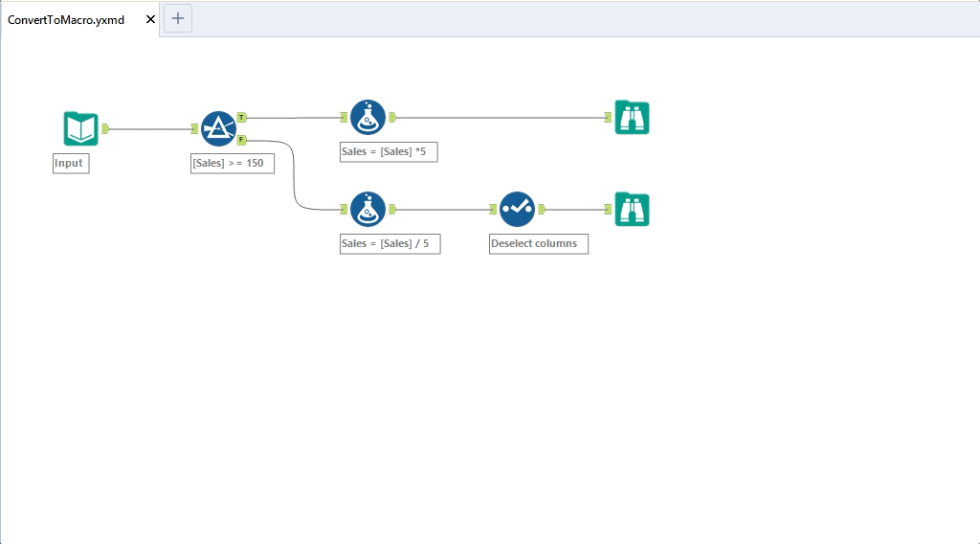Screen dimensions: 980x544
Task: Click the upper Formula tool's output anchor
Action: point(392,117)
